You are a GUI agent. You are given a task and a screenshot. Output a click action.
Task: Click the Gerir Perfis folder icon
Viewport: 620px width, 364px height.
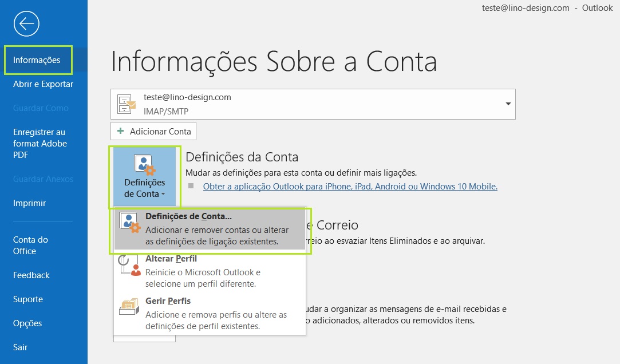[129, 307]
